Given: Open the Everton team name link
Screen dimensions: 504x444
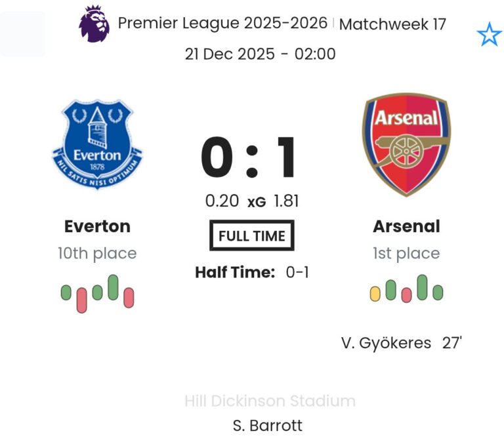Looking at the screenshot, I should click(97, 226).
